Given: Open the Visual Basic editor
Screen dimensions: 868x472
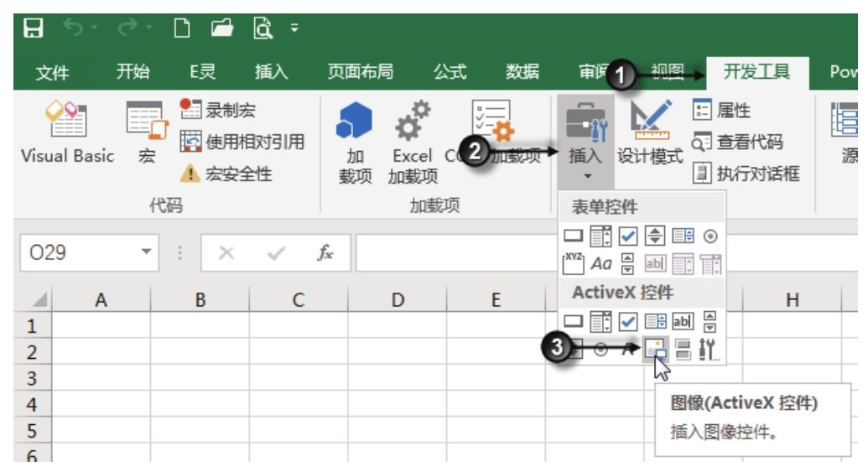Looking at the screenshot, I should 67,134.
